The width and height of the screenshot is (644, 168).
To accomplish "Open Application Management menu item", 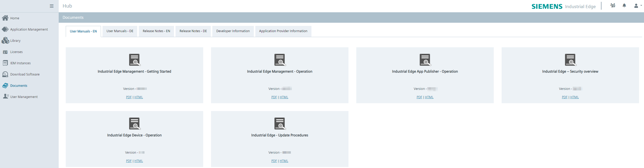I will tap(29, 30).
